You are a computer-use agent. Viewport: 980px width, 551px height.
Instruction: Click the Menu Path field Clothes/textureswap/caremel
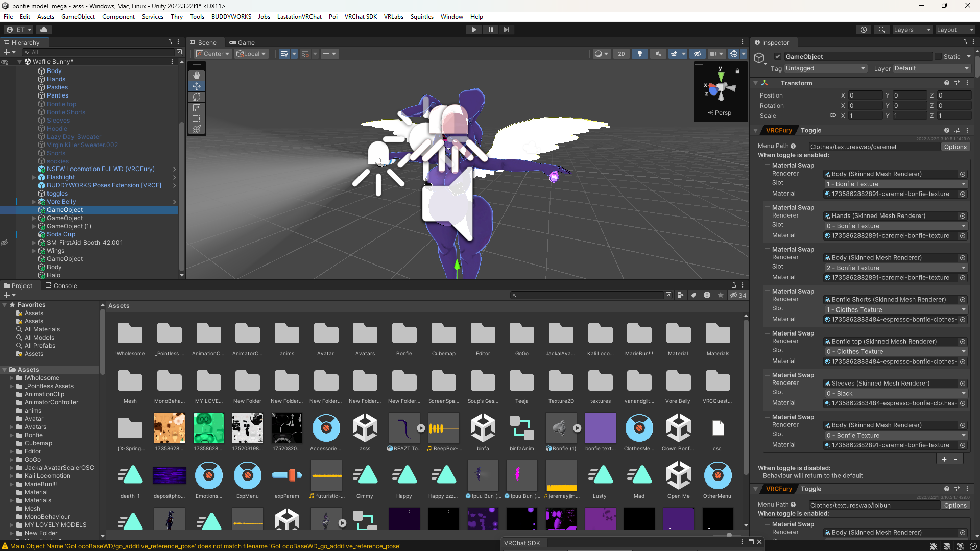pos(874,147)
